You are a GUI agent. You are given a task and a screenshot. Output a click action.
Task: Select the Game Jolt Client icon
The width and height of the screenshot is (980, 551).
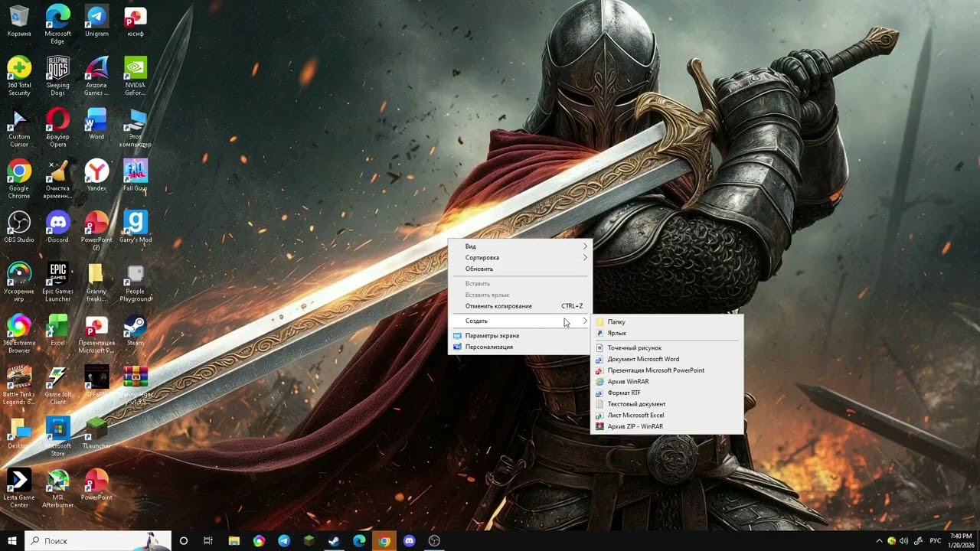coord(57,385)
